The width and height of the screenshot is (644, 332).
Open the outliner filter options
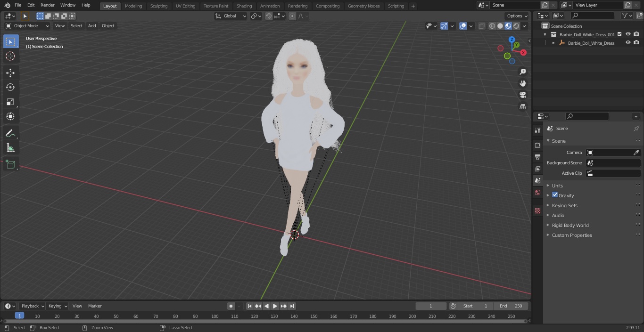(x=627, y=16)
